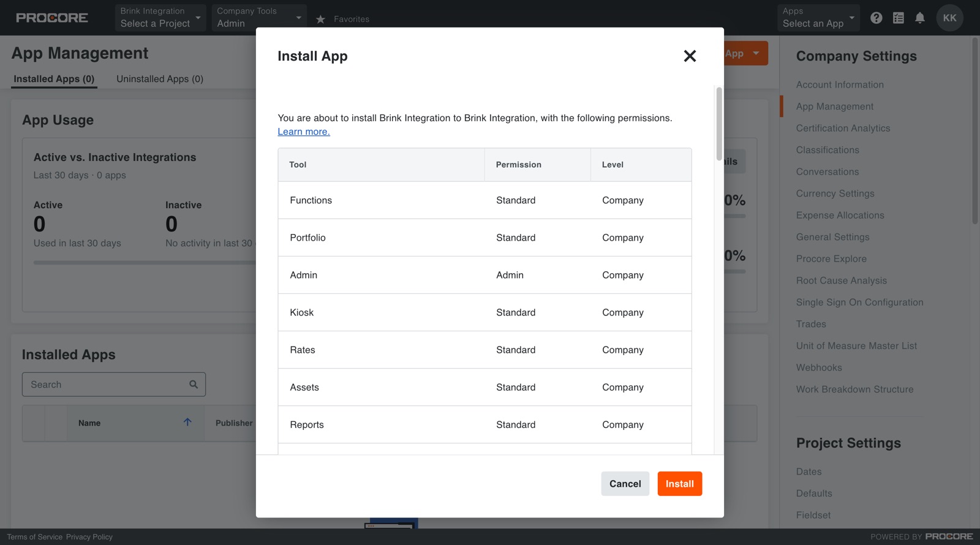Open Trades settings
This screenshot has width=980, height=545.
(811, 324)
